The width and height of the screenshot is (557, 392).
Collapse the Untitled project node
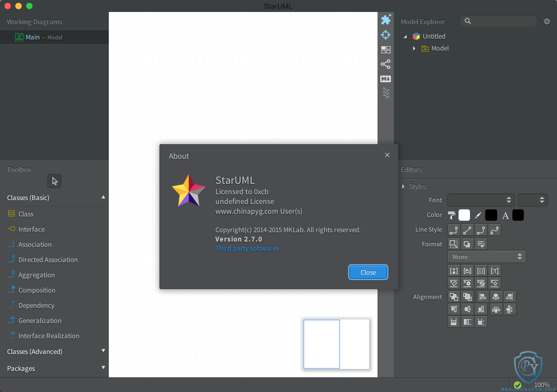405,36
